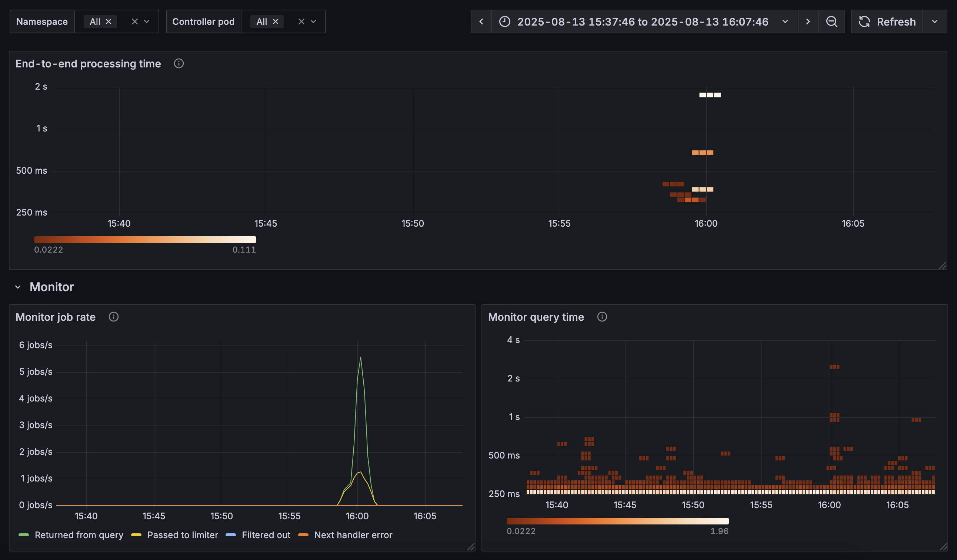Image resolution: width=957 pixels, height=560 pixels.
Task: Shift time range backward with left arrow
Action: pyautogui.click(x=481, y=21)
